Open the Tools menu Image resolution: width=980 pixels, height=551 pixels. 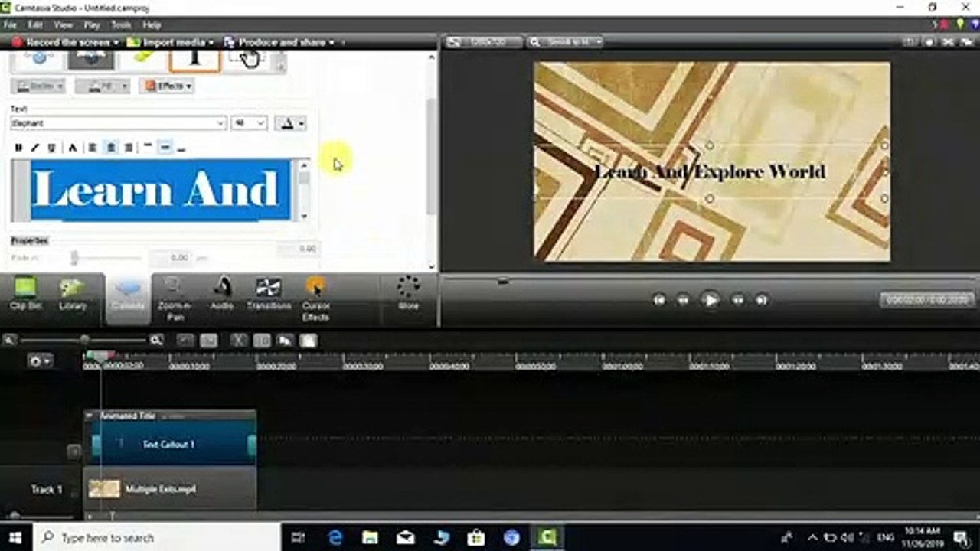coord(122,25)
